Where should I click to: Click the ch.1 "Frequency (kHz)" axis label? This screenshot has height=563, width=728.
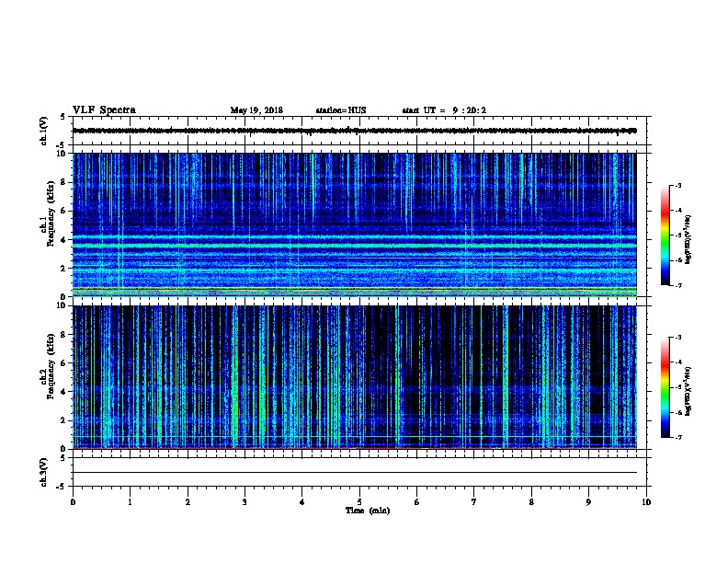[x=51, y=213]
